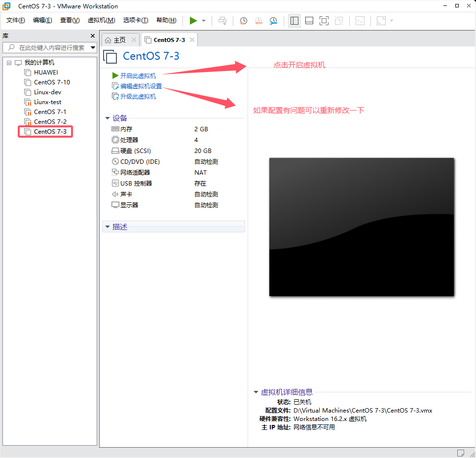Collapse the 我的计算机 tree node
Viewport: 476px width, 458px height.
point(9,63)
